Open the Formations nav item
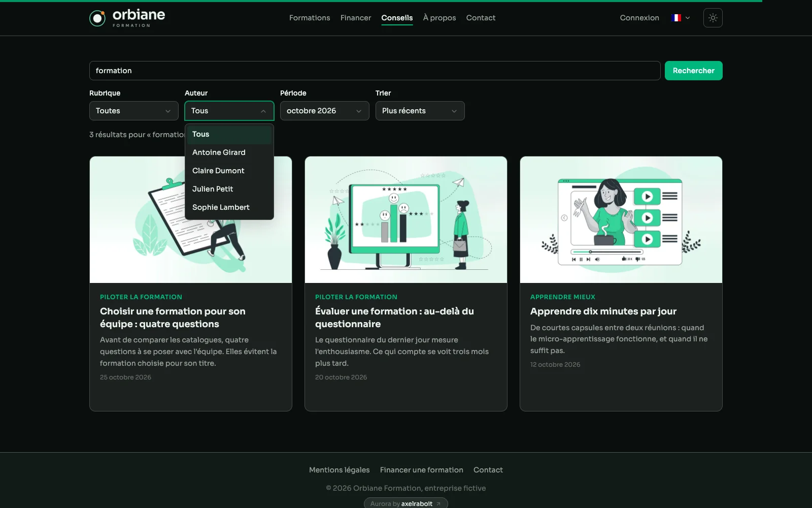This screenshot has width=812, height=508. [x=310, y=18]
